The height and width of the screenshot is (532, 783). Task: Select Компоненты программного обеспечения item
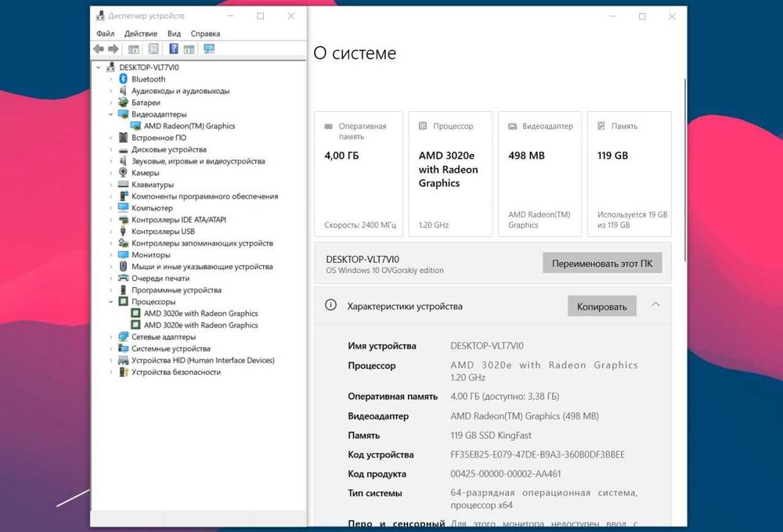[204, 196]
